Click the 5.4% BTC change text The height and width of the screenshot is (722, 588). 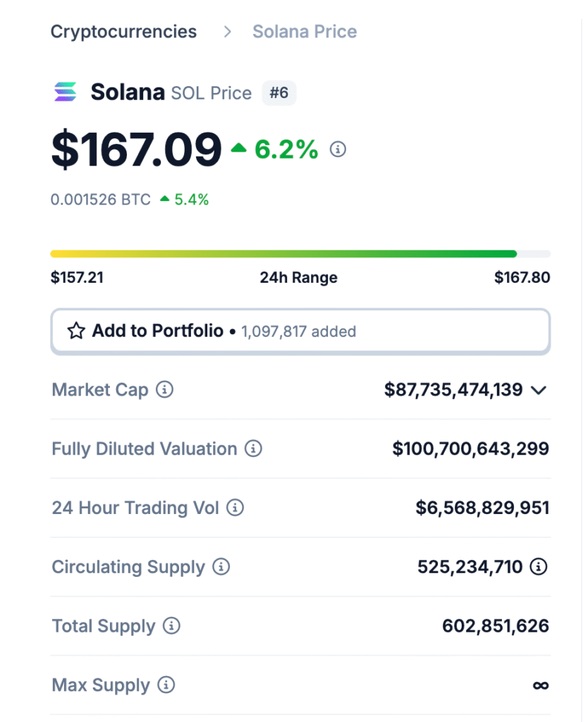[192, 200]
